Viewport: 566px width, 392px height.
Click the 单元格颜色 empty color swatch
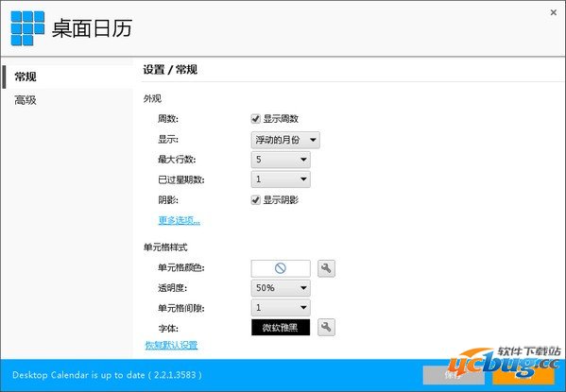tap(281, 268)
